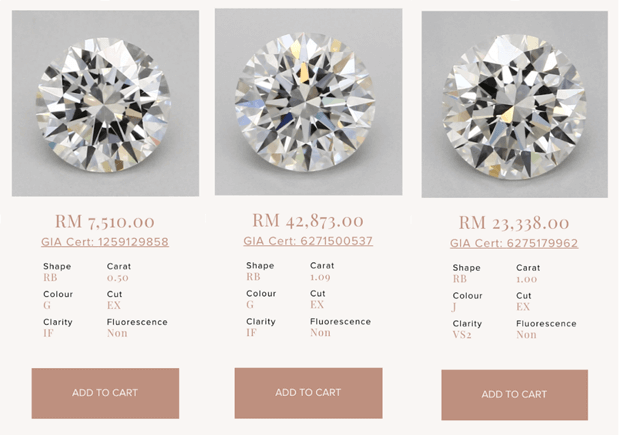Image resolution: width=619 pixels, height=435 pixels.
Task: View GIA Cert 6275179962
Action: point(514,243)
